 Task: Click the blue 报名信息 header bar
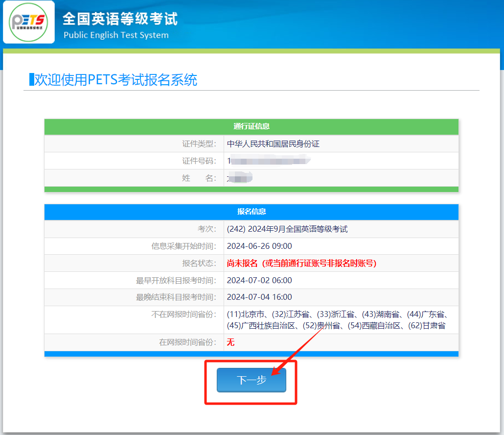[x=251, y=212]
